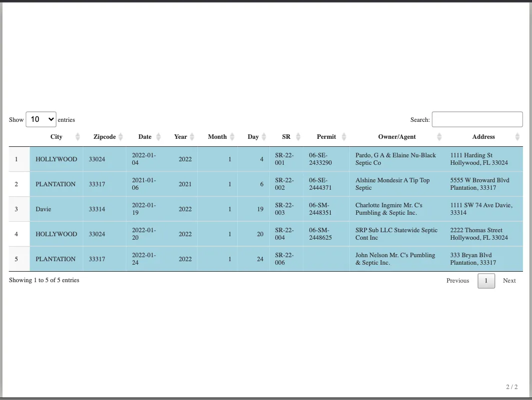The width and height of the screenshot is (532, 400).
Task: Click permit 06-SE-2444371 cell
Action: [326, 184]
